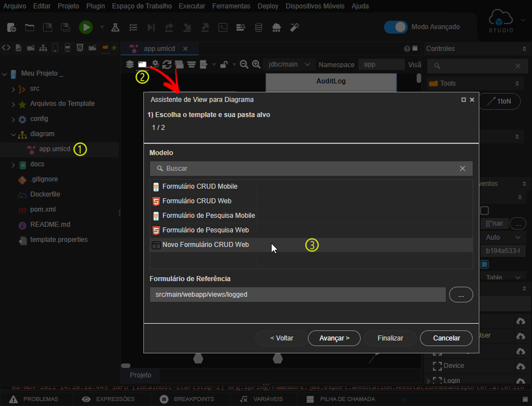This screenshot has height=406, width=532.
Task: Click the open folder icon in main toolbar
Action: [30, 27]
